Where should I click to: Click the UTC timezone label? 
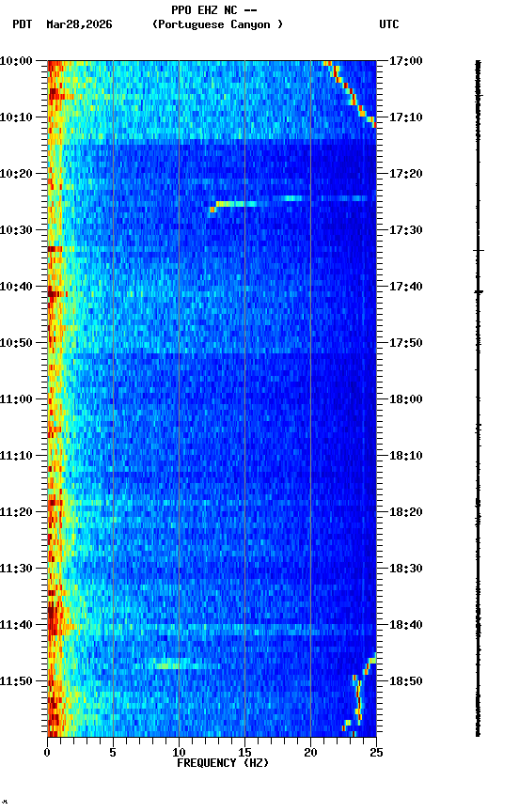(x=389, y=24)
